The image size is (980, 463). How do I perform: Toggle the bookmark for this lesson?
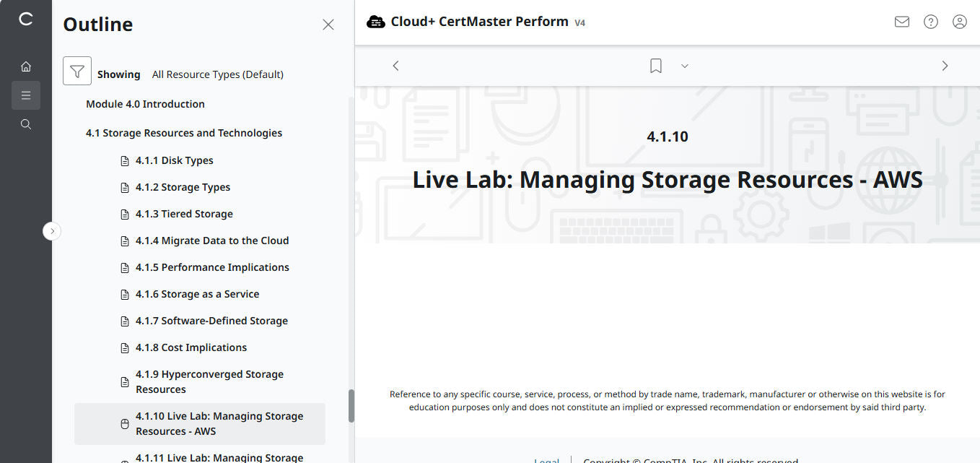(x=655, y=65)
